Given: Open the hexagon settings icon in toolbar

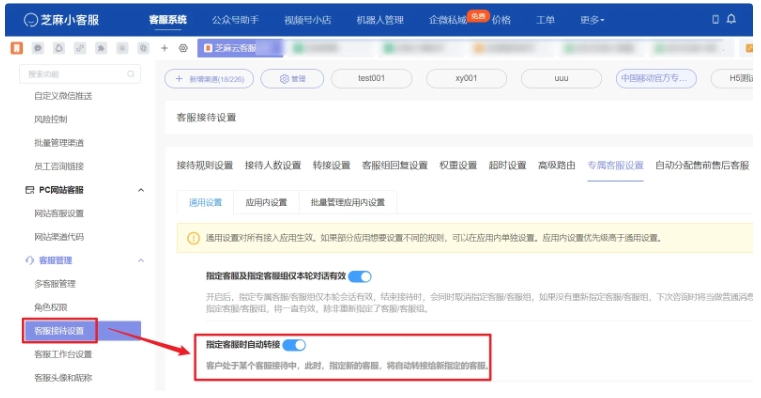Looking at the screenshot, I should point(183,48).
